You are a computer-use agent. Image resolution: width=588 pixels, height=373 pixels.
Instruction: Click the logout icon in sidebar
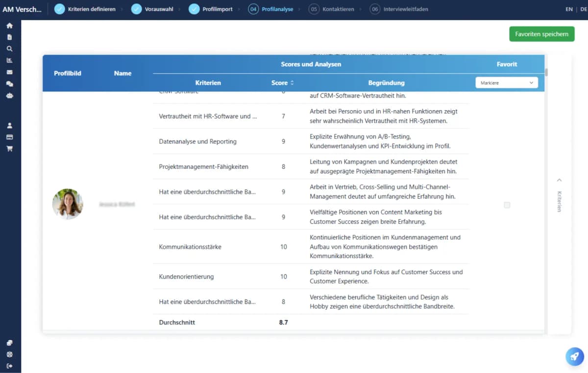[x=9, y=366]
